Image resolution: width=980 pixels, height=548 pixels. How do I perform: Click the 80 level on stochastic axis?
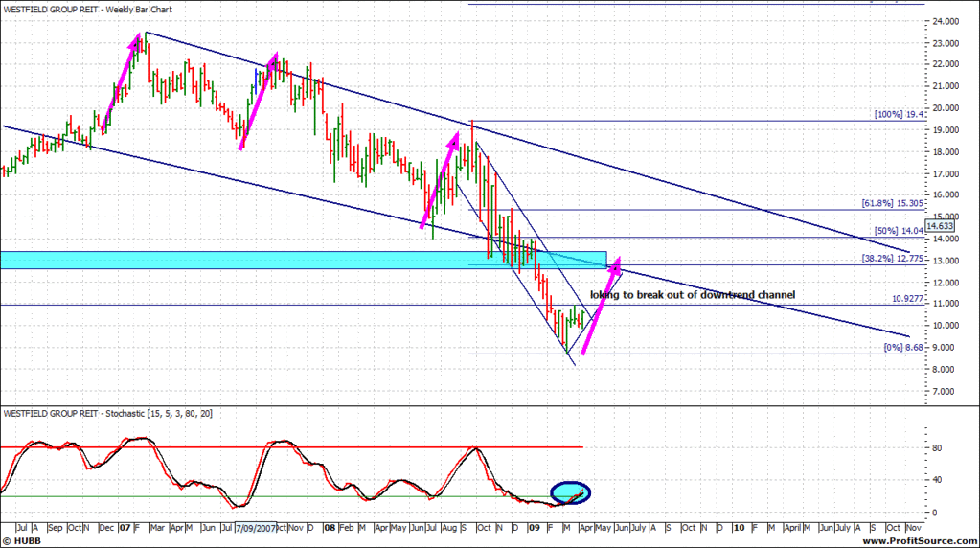937,448
